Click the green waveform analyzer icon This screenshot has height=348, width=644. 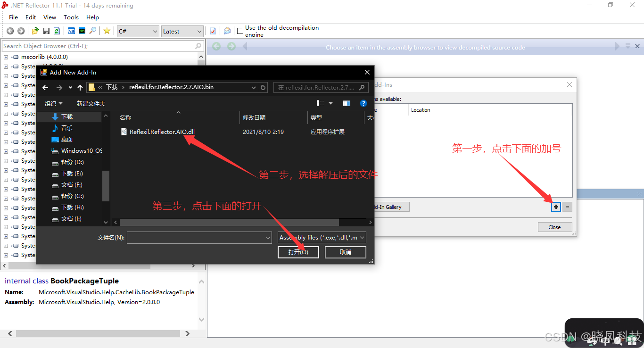[82, 31]
